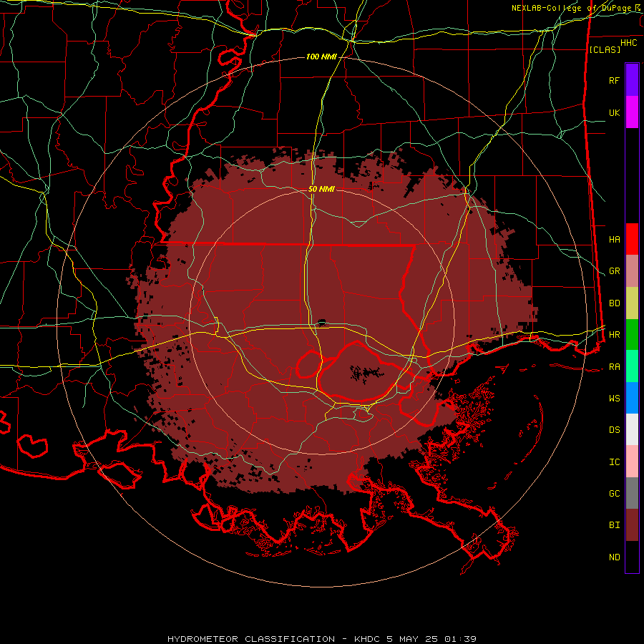Click the IC light-pink legend swatch
This screenshot has height=644, width=644.
point(632,462)
